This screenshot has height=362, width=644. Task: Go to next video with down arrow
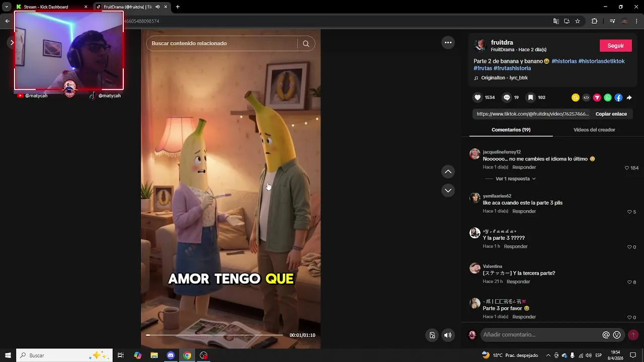coord(448,191)
